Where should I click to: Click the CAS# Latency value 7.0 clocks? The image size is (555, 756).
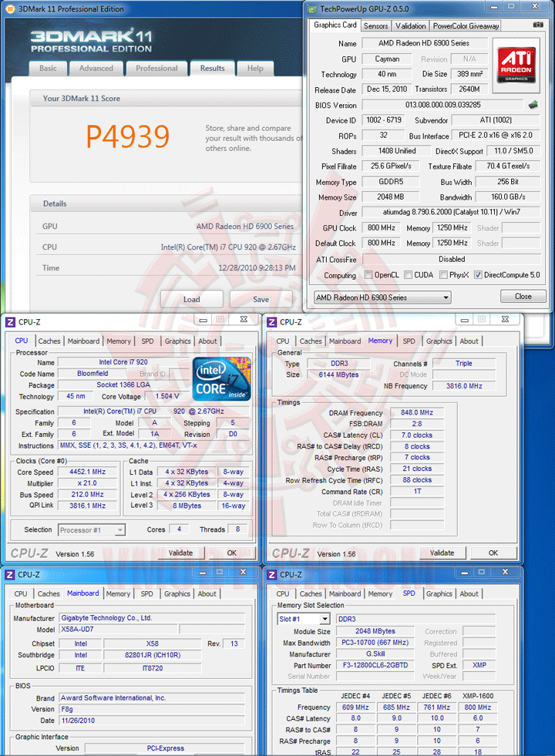[x=416, y=435]
